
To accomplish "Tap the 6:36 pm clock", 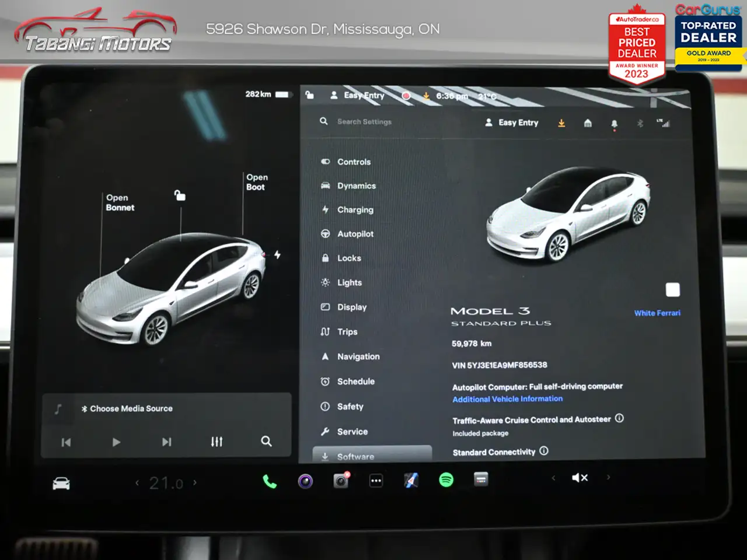I will click(452, 96).
